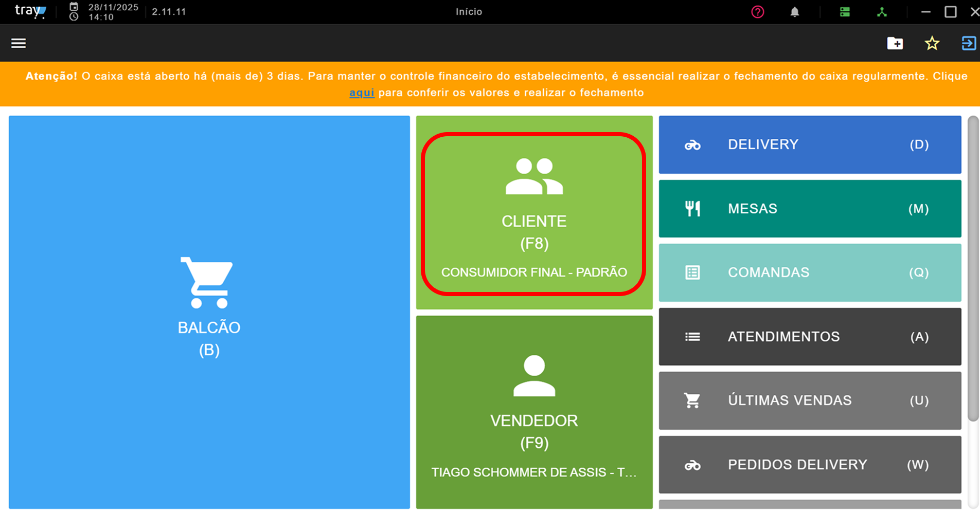Open the hamburger menu
This screenshot has height=512, width=980.
click(19, 43)
